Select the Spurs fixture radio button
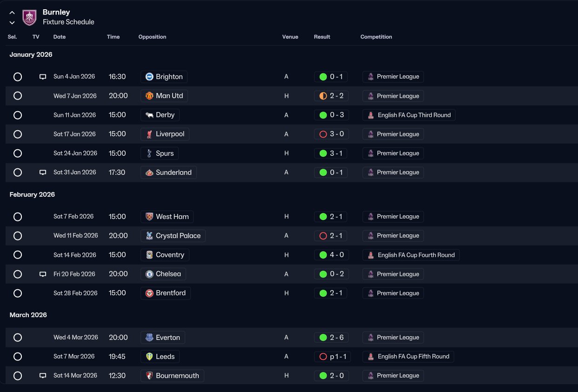The width and height of the screenshot is (578, 392). click(x=18, y=153)
